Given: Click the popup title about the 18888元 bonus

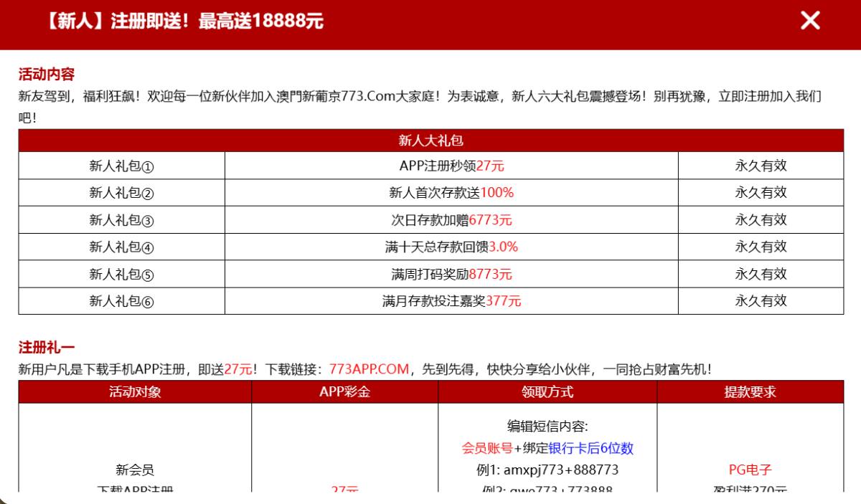Looking at the screenshot, I should tap(183, 21).
